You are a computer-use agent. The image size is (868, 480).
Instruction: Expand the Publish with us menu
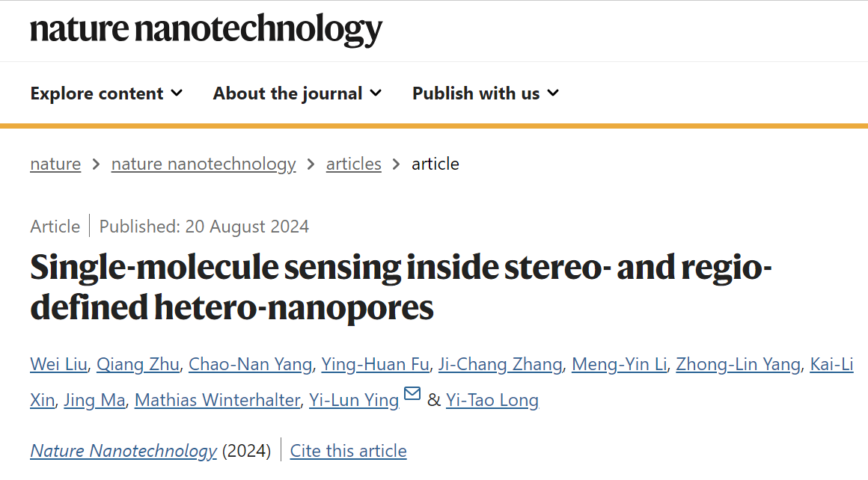(x=486, y=93)
